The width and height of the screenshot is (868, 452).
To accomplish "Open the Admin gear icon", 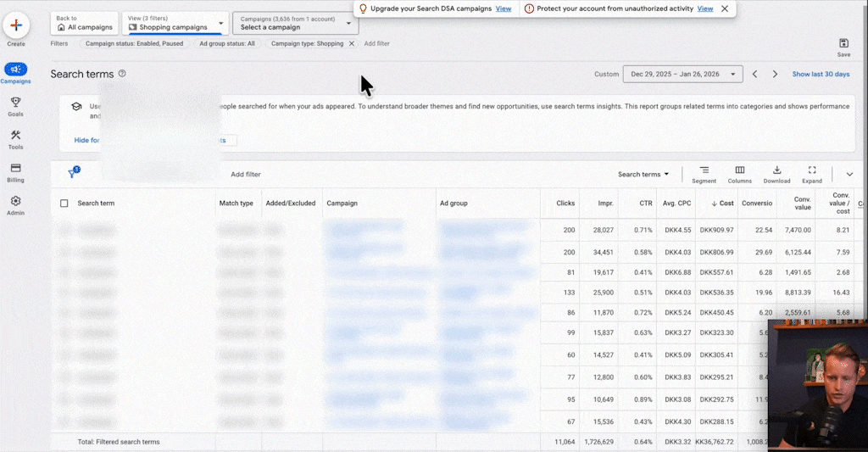I will (15, 205).
